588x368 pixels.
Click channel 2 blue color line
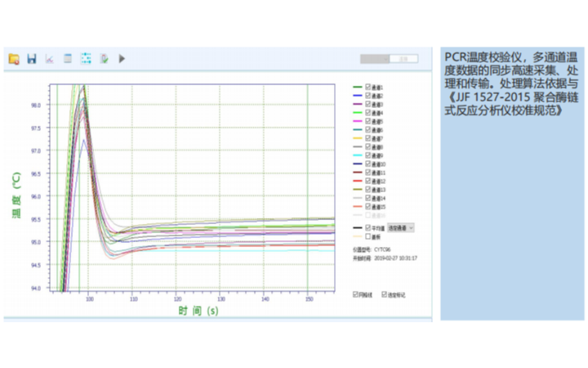pos(358,96)
